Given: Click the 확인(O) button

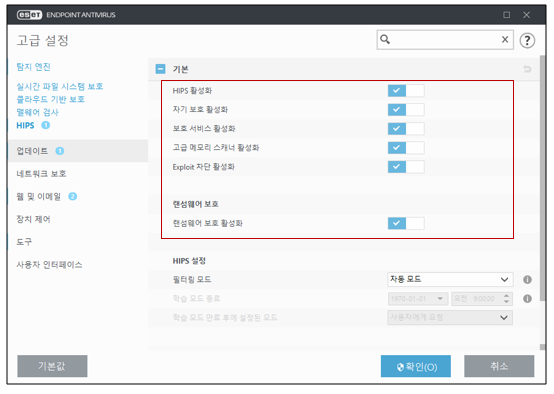Looking at the screenshot, I should coord(416,366).
